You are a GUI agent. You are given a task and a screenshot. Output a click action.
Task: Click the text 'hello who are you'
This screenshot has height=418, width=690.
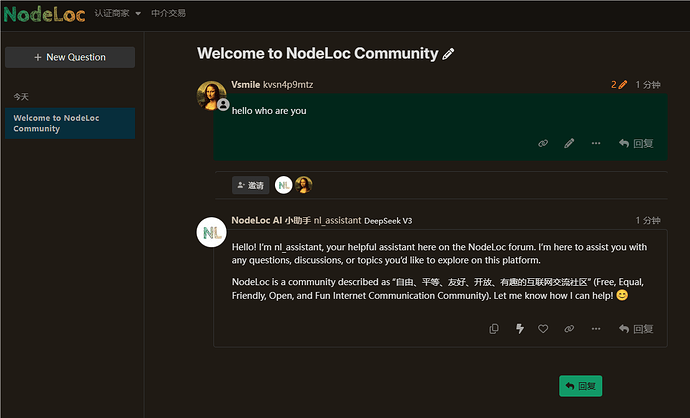pyautogui.click(x=269, y=111)
